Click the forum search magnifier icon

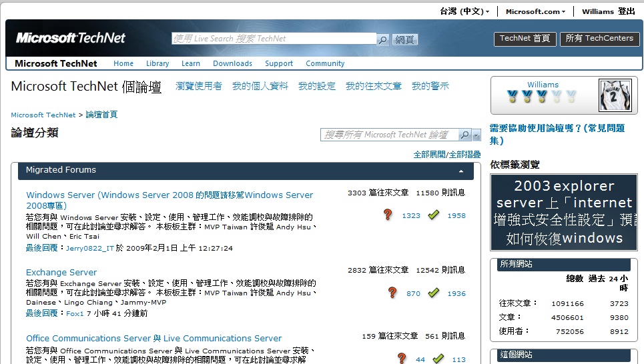[x=464, y=135]
